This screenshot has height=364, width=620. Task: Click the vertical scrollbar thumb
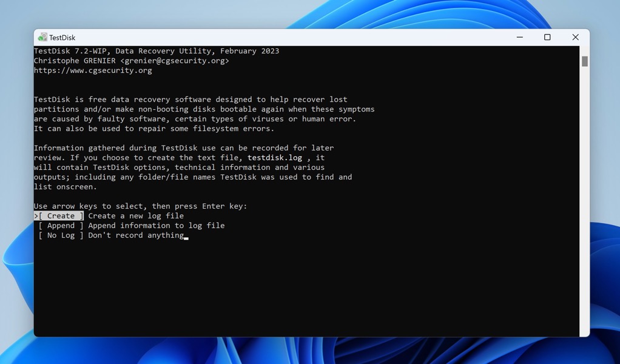[584, 61]
